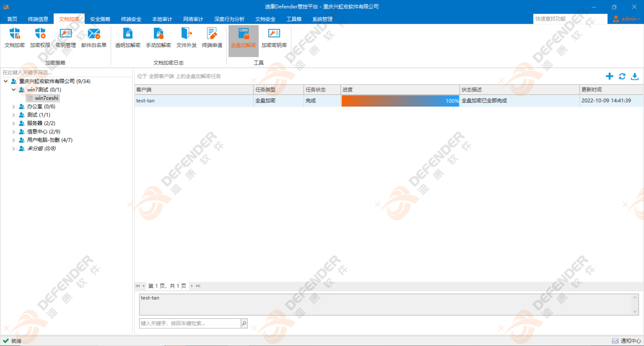Click the 就绪 status bar entry
This screenshot has height=346, width=644.
click(12, 341)
